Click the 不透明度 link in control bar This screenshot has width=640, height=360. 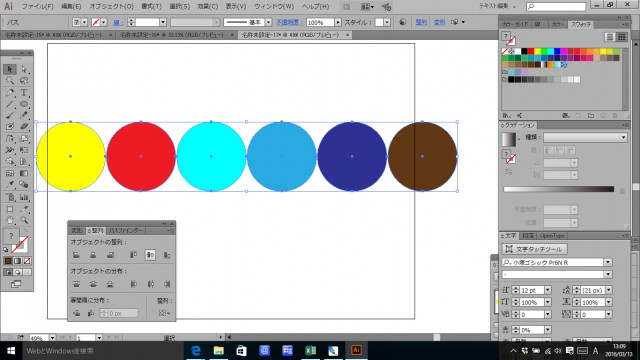coord(289,22)
